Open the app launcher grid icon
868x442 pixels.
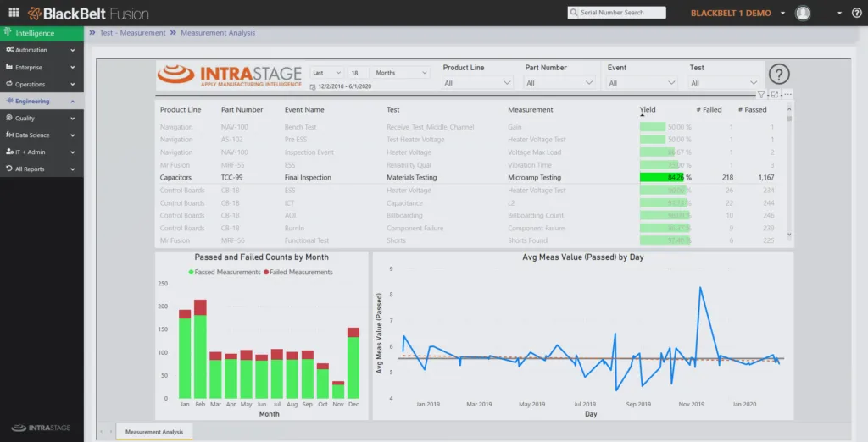[14, 13]
